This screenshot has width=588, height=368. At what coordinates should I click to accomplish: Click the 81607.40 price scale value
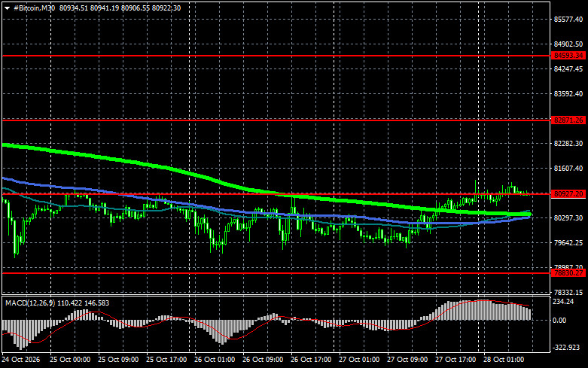coord(568,169)
